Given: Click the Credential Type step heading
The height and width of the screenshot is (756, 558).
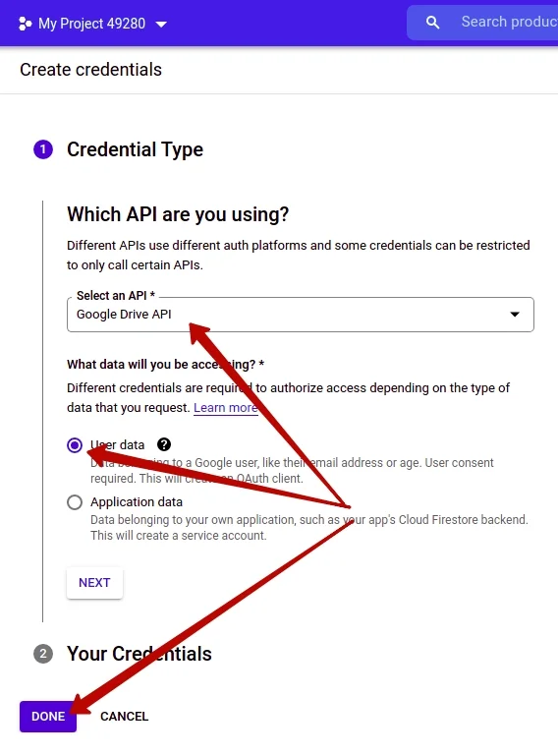Looking at the screenshot, I should point(135,149).
